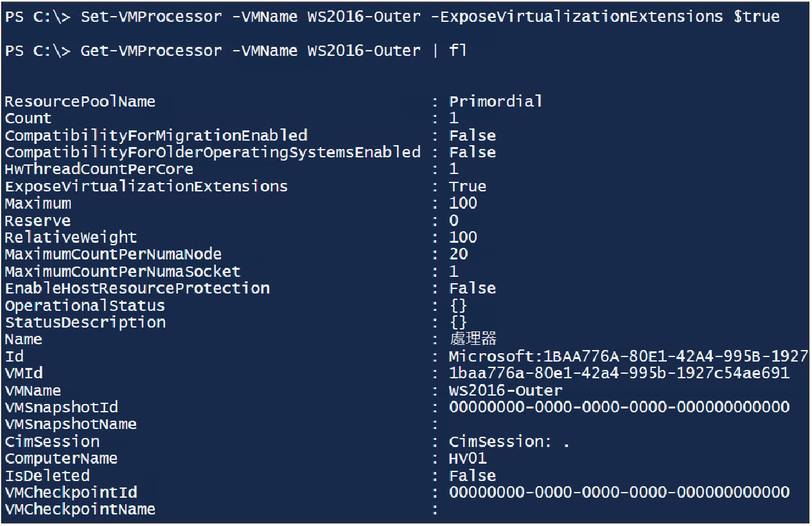Select the Primordial resource pool value
Screen dimensions: 812x526
tap(496, 101)
